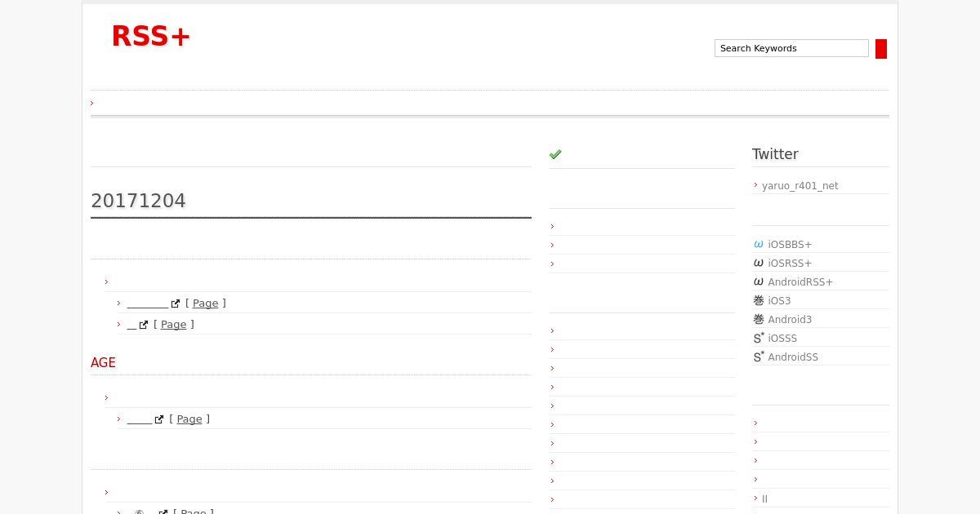Open the Android3 link
980x514 pixels.
click(790, 320)
